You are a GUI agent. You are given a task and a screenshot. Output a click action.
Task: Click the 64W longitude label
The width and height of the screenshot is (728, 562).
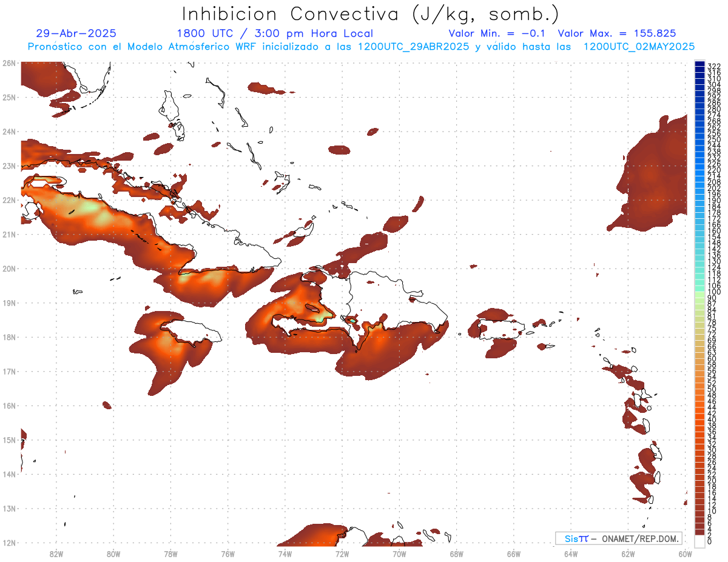(x=571, y=554)
